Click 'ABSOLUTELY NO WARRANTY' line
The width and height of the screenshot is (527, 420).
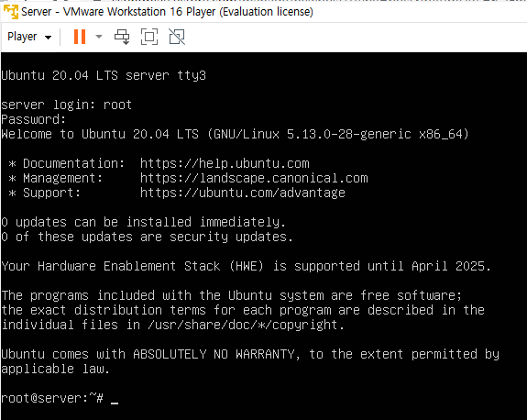250,354
